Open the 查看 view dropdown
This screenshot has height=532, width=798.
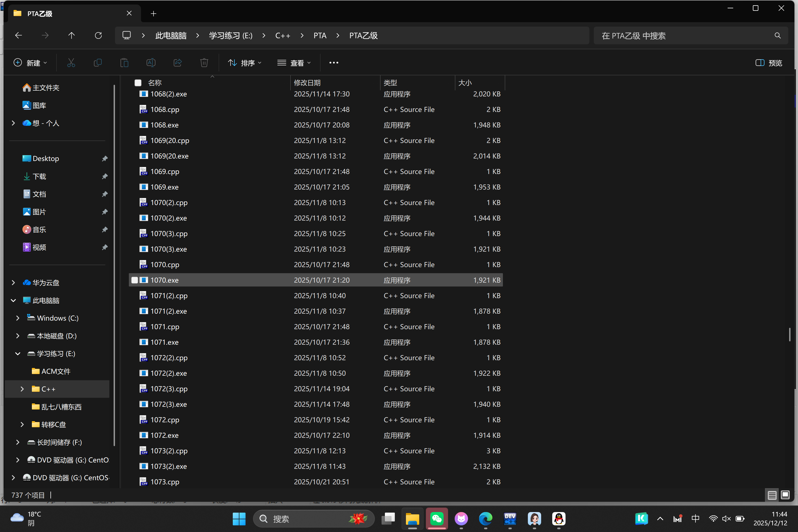pyautogui.click(x=294, y=63)
